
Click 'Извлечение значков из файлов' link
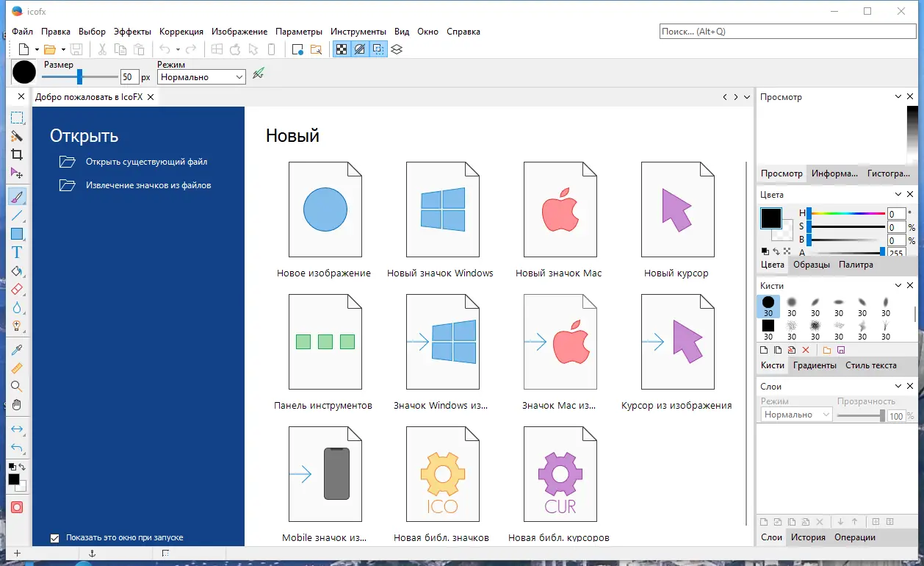click(148, 185)
